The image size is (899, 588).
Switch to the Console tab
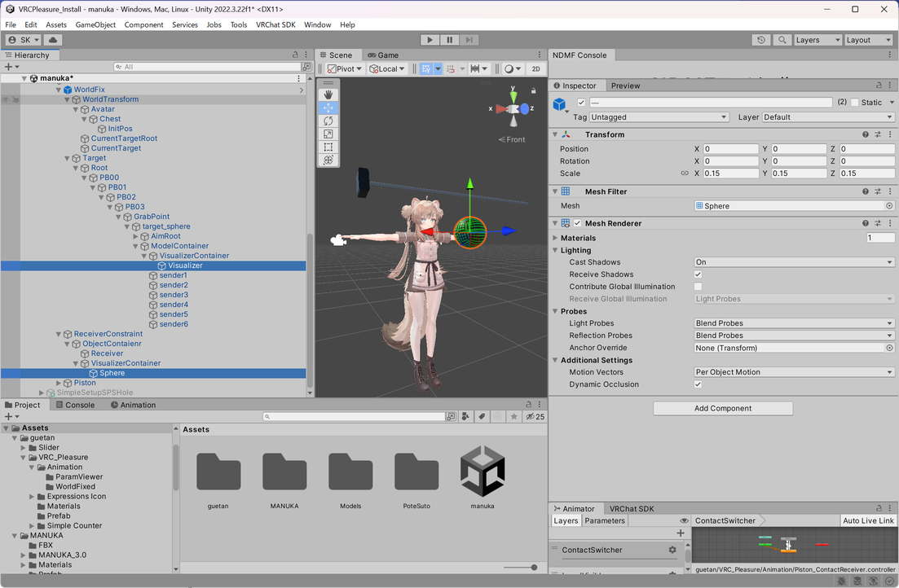point(74,405)
